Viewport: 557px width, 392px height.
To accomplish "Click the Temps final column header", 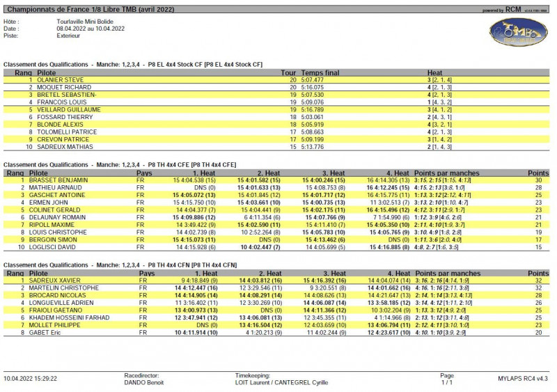I will [320, 72].
